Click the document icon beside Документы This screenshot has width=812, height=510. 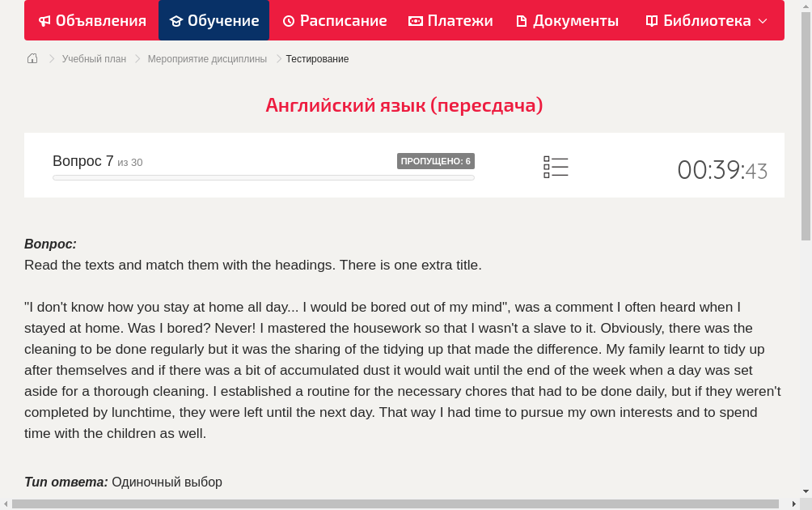click(522, 21)
